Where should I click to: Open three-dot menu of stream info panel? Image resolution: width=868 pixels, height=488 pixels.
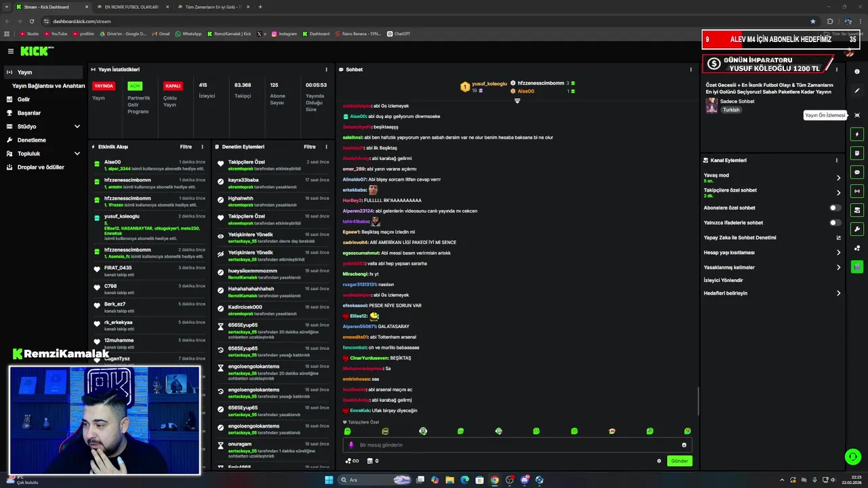(836, 69)
